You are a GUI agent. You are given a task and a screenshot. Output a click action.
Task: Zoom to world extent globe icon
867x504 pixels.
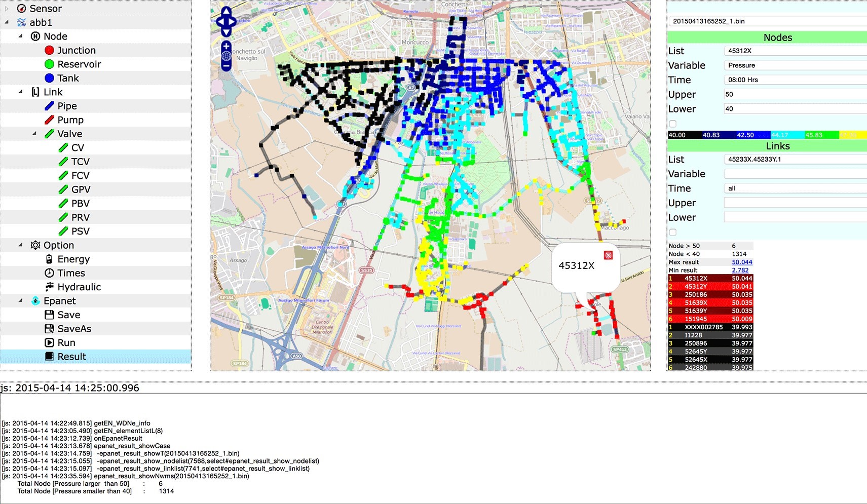226,56
